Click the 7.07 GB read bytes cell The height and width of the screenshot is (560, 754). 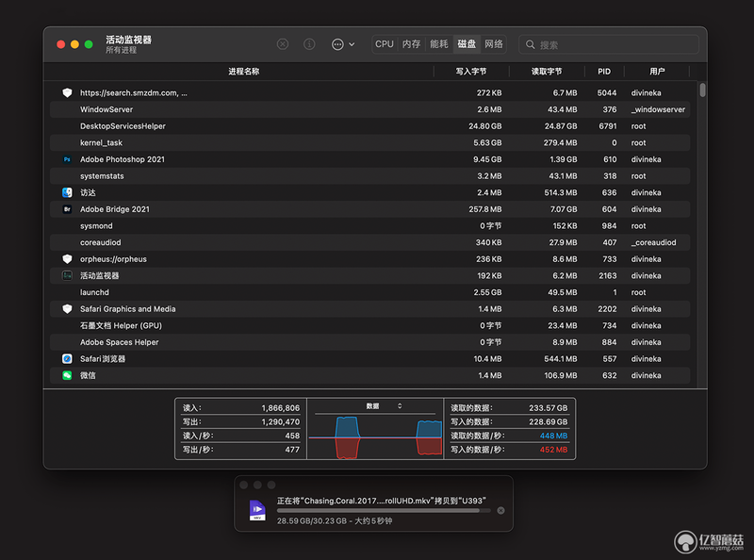564,209
